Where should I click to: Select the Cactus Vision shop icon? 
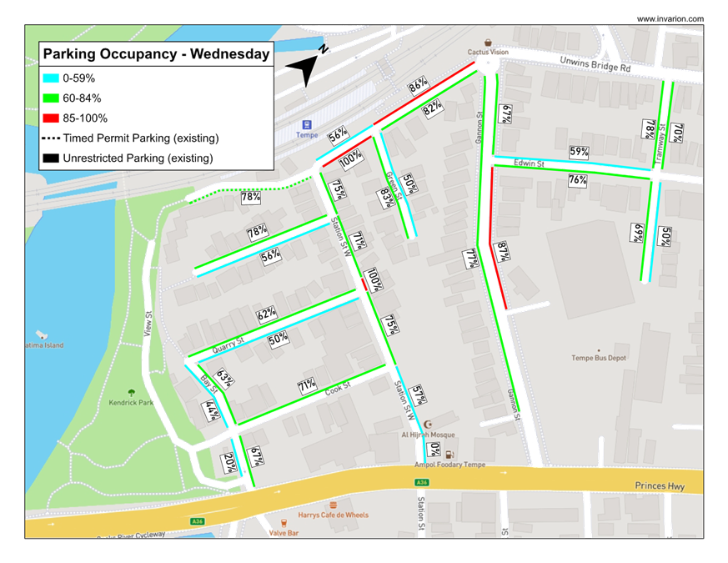coord(487,42)
